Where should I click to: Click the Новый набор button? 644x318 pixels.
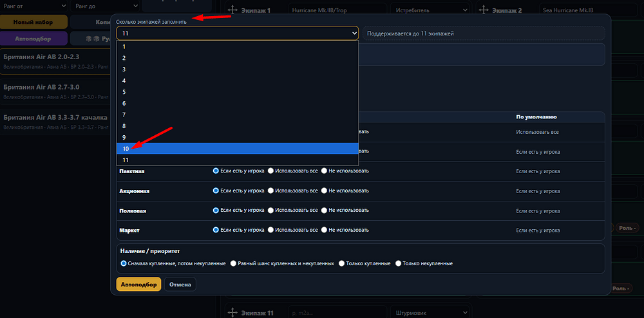pyautogui.click(x=33, y=22)
